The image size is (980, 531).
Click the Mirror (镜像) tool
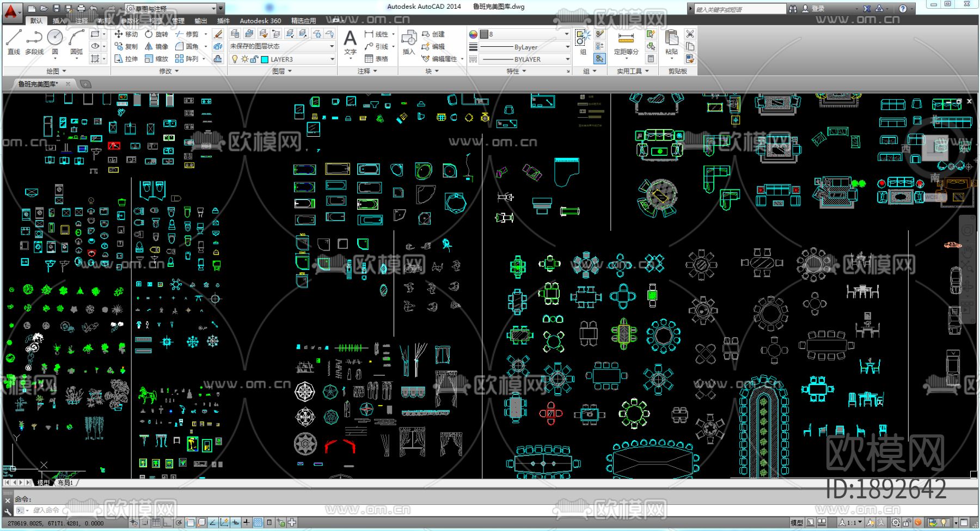156,46
